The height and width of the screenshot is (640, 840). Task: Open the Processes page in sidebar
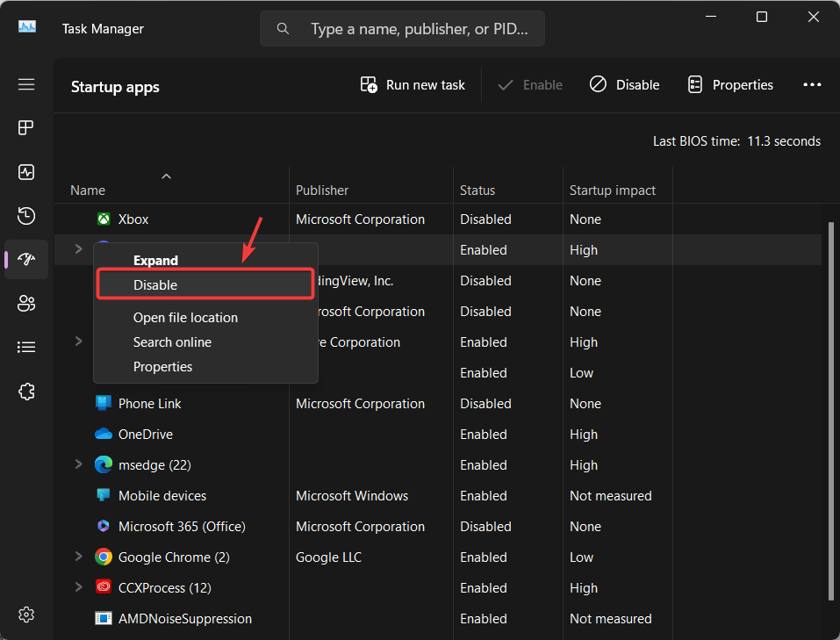26,128
